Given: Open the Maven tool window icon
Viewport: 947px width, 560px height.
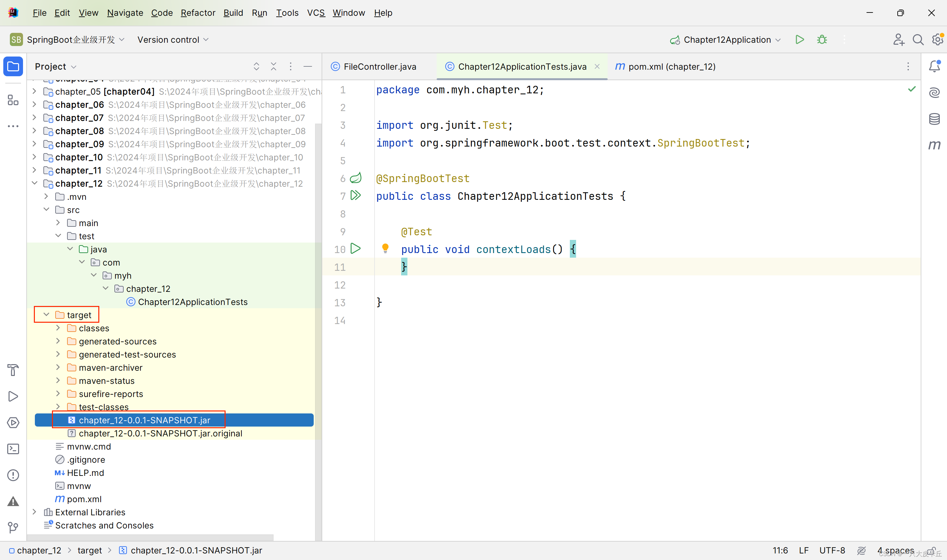Looking at the screenshot, I should (x=934, y=145).
